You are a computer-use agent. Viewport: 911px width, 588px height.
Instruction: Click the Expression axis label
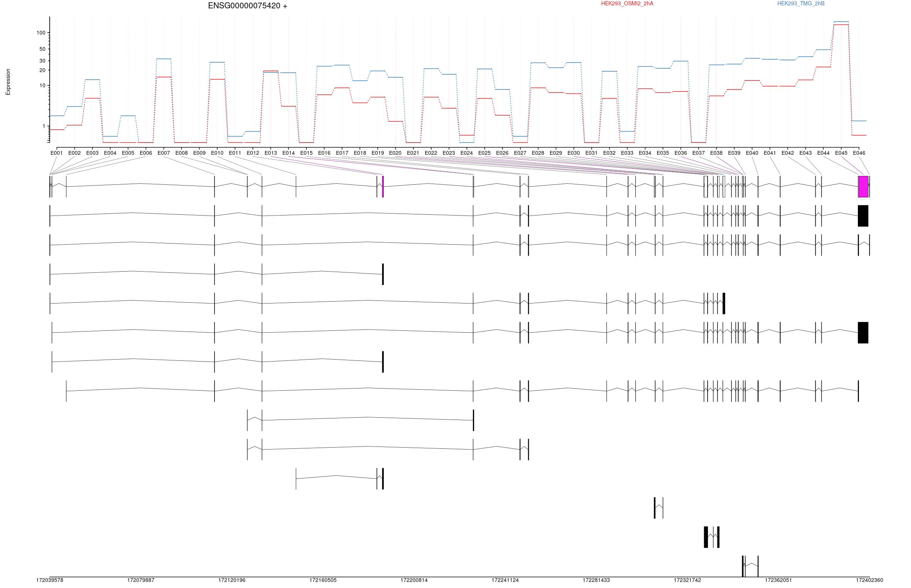tap(8, 82)
